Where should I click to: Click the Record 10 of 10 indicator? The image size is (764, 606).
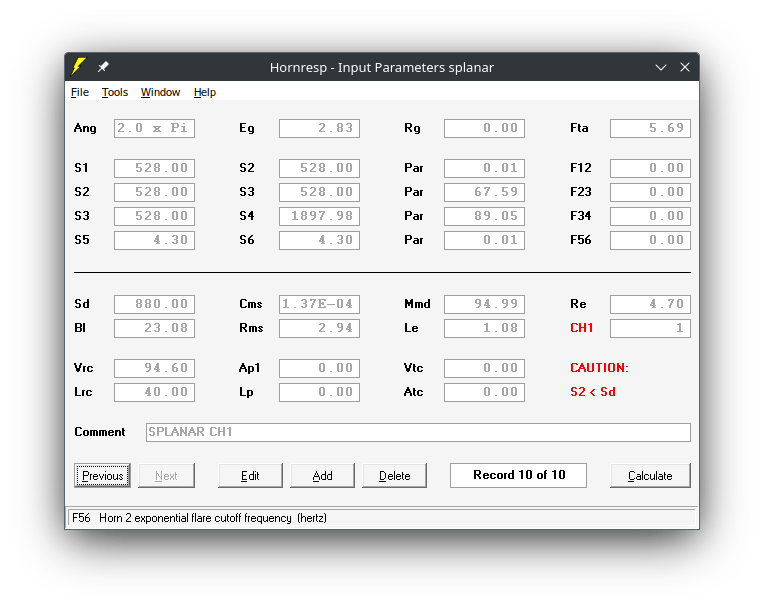point(518,475)
